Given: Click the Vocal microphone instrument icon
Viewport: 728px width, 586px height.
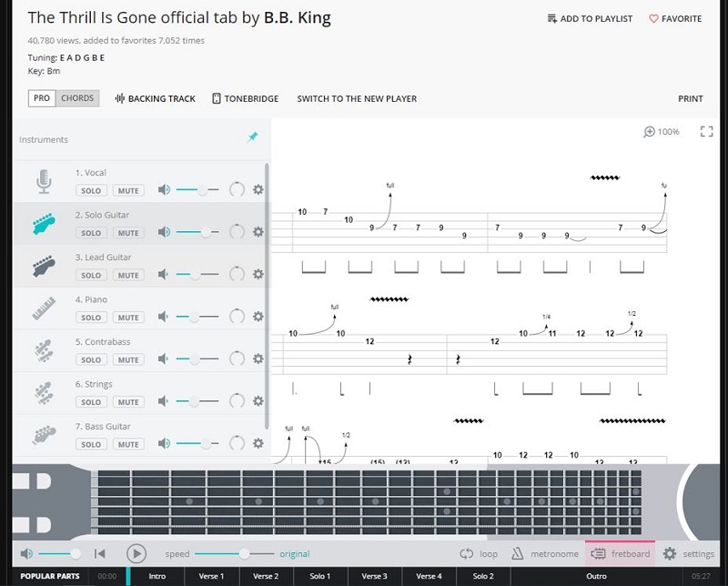Looking at the screenshot, I should tap(44, 182).
